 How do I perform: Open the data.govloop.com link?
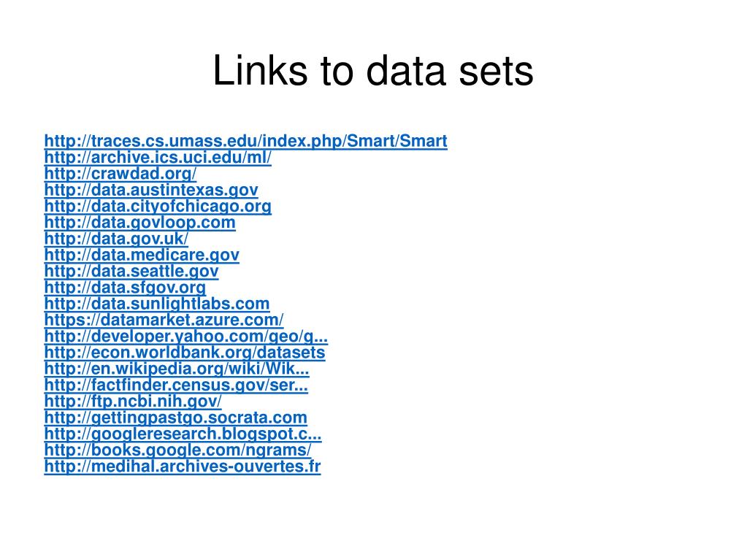coord(139,223)
